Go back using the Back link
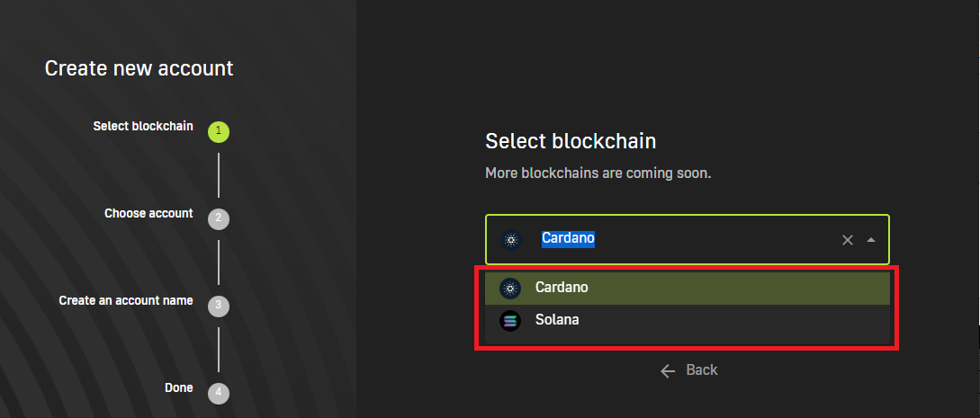 click(x=702, y=370)
